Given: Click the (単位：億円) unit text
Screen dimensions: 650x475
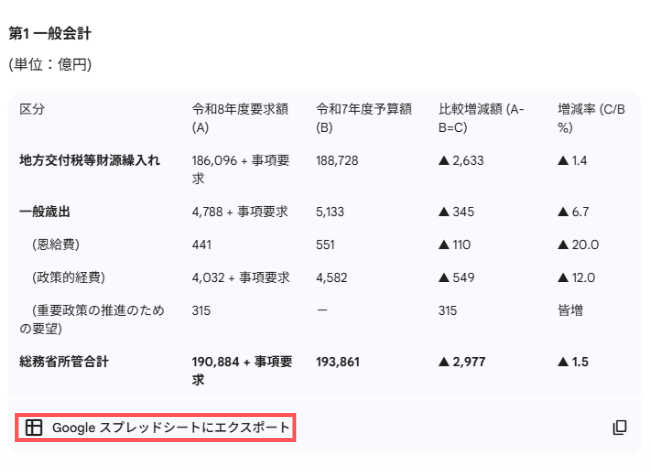Looking at the screenshot, I should pyautogui.click(x=50, y=65).
